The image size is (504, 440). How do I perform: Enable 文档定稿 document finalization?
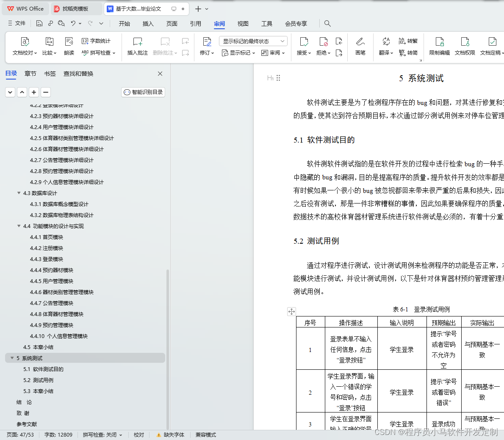(491, 47)
